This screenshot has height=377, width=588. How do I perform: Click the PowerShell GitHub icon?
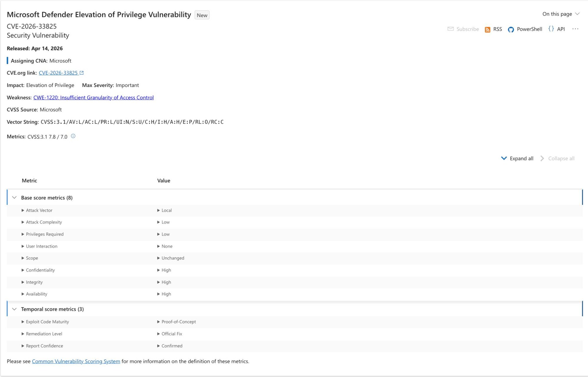tap(511, 29)
